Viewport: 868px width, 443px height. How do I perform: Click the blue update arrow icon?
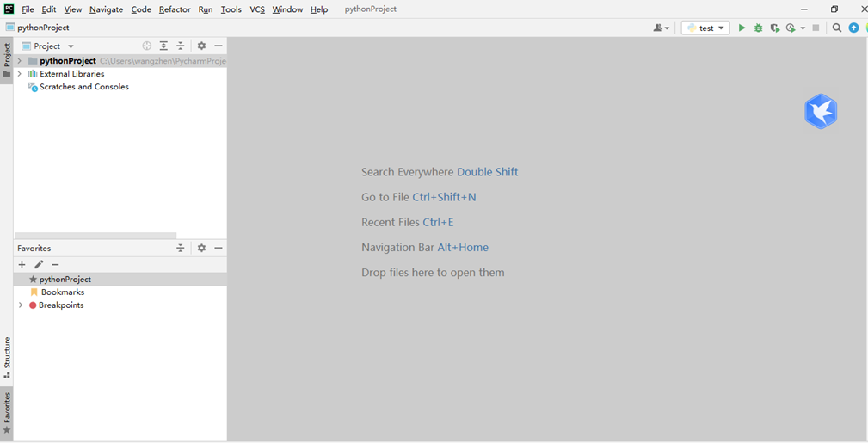pyautogui.click(x=853, y=28)
